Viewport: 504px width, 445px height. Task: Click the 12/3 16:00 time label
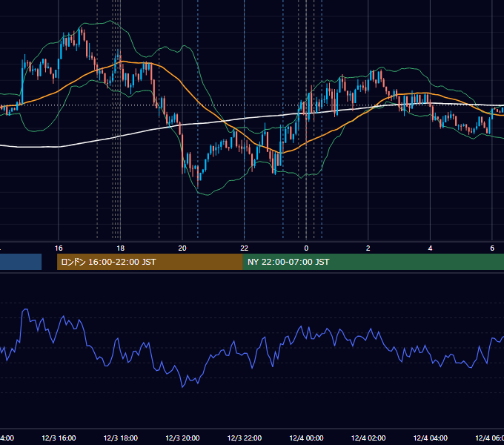59,438
